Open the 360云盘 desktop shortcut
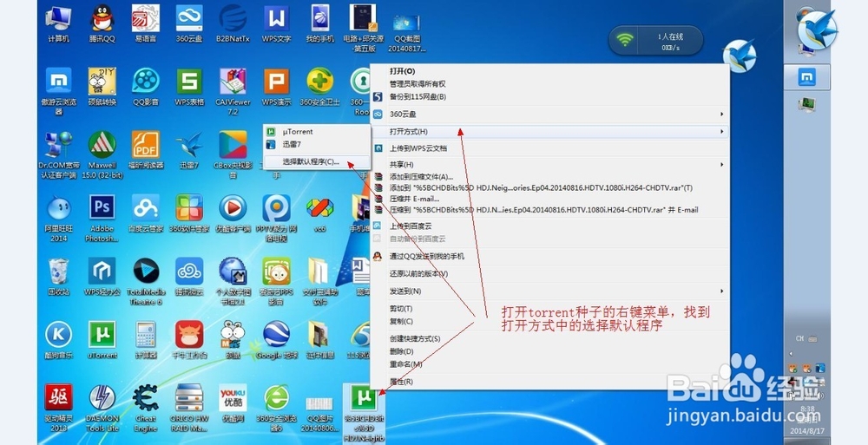Viewport: 868px width, 445px height. pyautogui.click(x=189, y=23)
